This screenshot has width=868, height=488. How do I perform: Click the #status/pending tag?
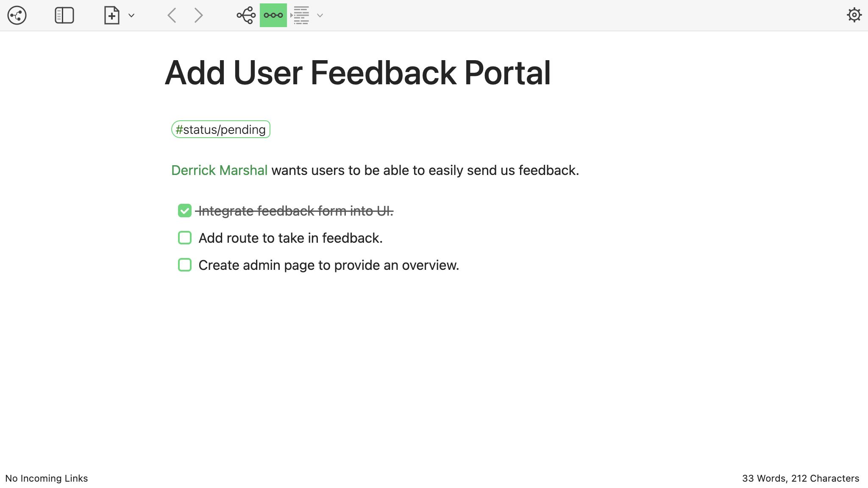point(220,130)
